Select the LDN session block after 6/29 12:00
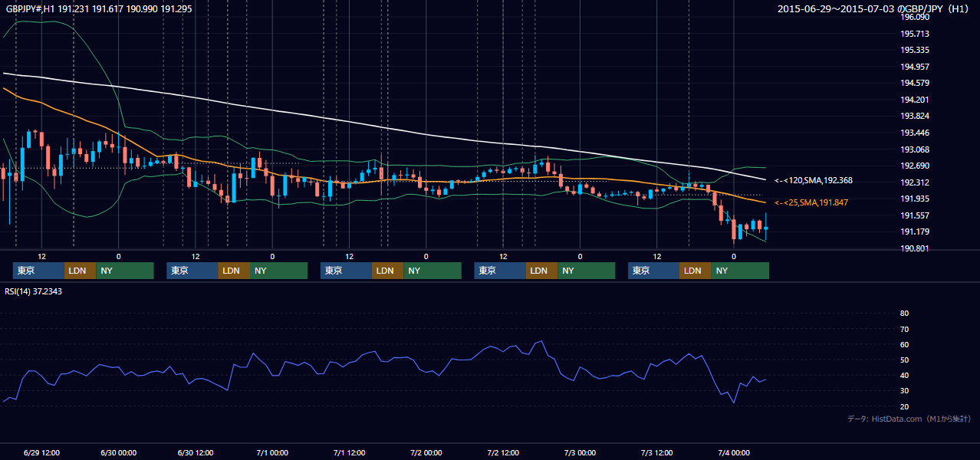 [81, 271]
